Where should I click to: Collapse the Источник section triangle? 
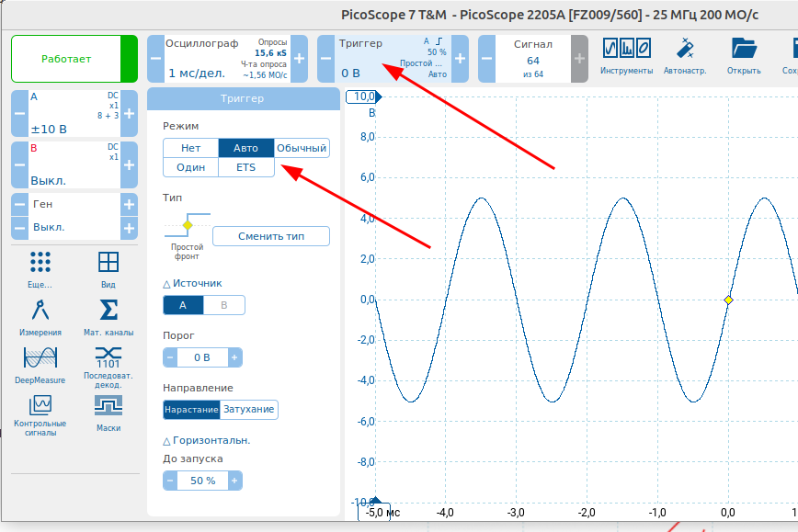pos(167,284)
